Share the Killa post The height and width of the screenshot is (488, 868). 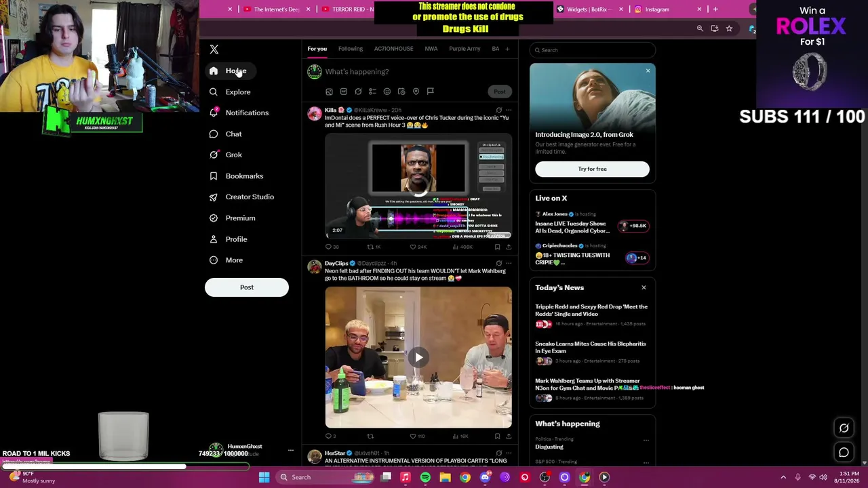coord(509,247)
